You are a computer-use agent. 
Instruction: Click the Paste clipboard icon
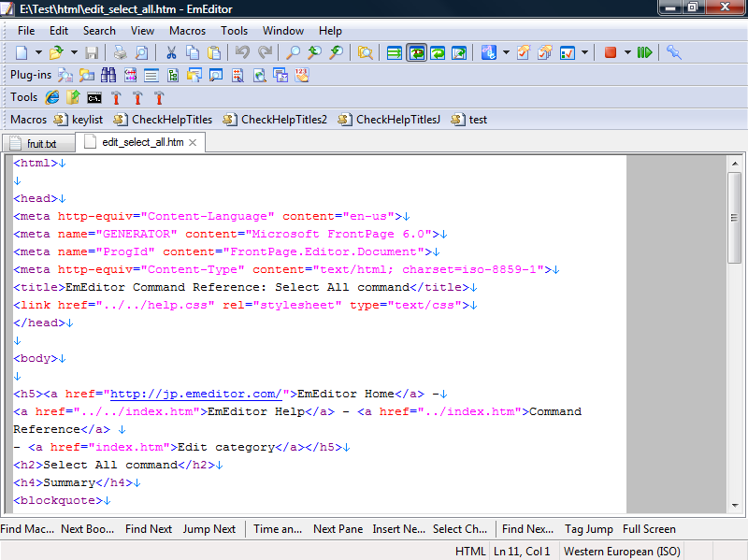pos(214,52)
